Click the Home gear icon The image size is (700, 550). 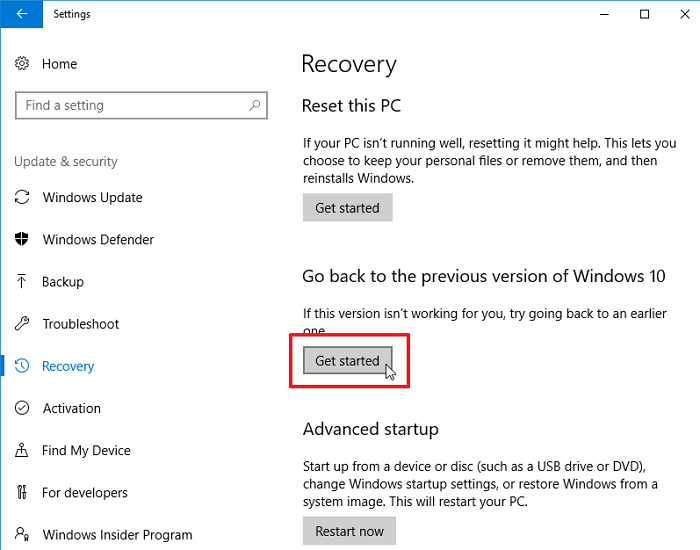[x=22, y=63]
